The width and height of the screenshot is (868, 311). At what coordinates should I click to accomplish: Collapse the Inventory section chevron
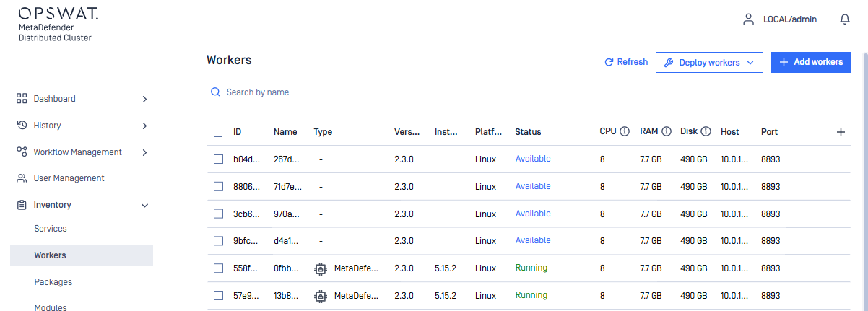pyautogui.click(x=144, y=206)
